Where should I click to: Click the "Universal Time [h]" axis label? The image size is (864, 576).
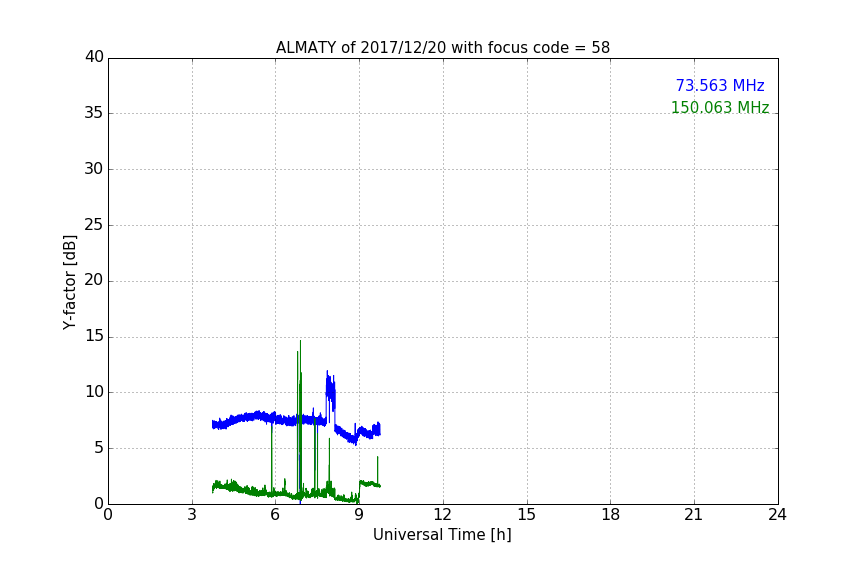point(442,535)
